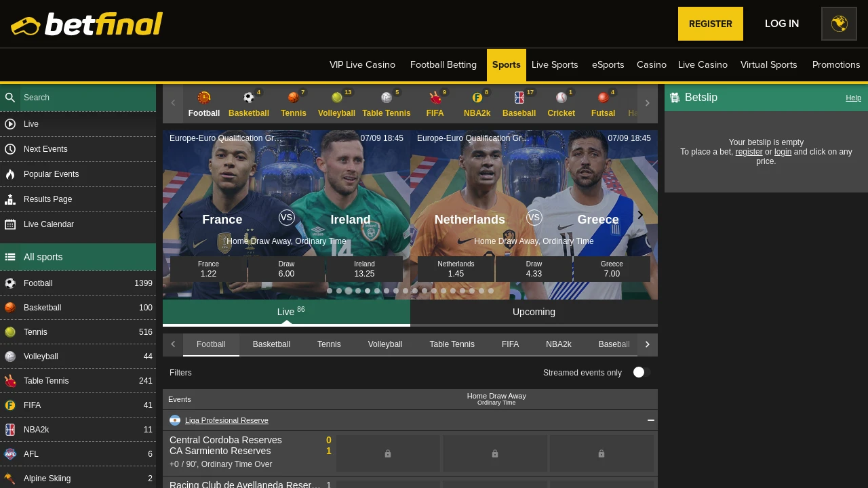
Task: Select the Basketball live tab
Action: pos(271,344)
